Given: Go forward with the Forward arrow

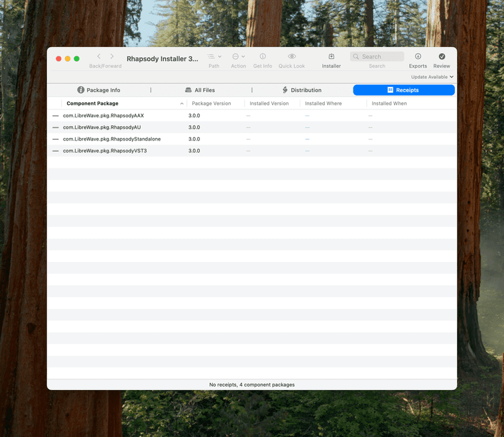Looking at the screenshot, I should click(112, 56).
